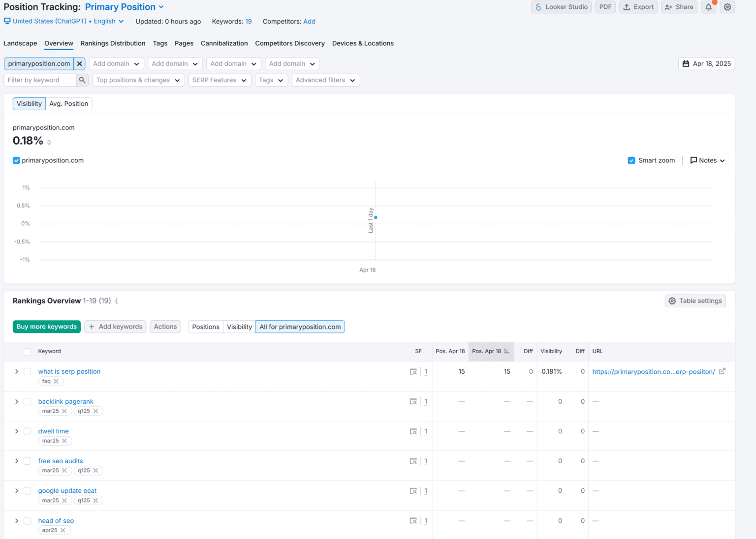View SERP snapshot for 'what is serp position'

click(413, 371)
